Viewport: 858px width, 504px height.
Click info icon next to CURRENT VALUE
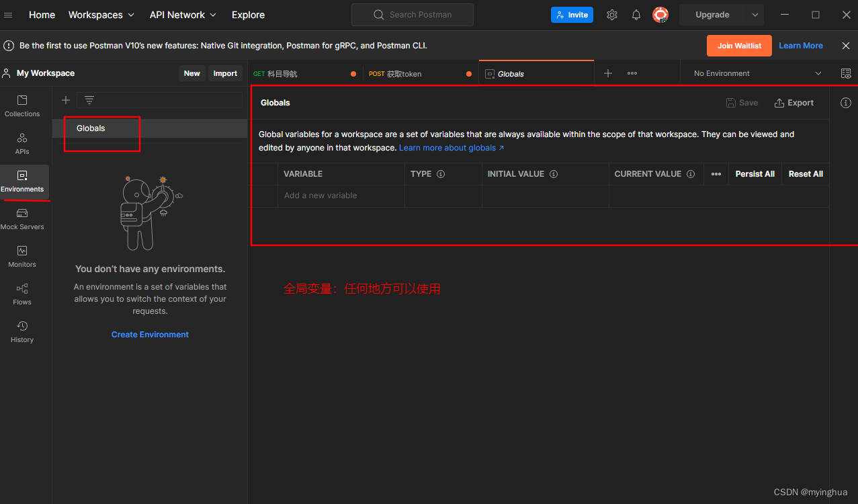point(690,174)
